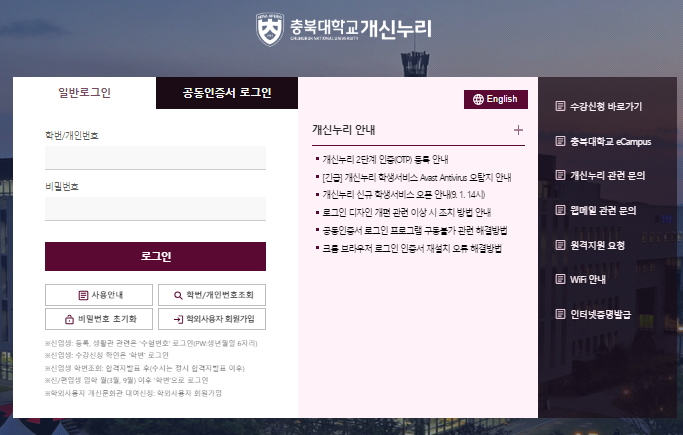Click the note about 신입생 학번조회 합격자발표 후
Screen dimensions: 683x435
tap(145, 368)
